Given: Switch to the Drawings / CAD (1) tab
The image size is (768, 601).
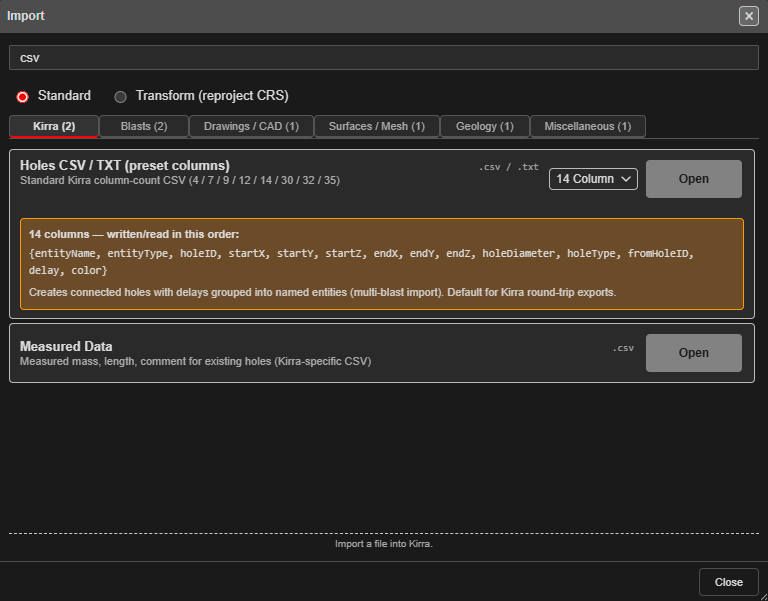Looking at the screenshot, I should pyautogui.click(x=251, y=126).
